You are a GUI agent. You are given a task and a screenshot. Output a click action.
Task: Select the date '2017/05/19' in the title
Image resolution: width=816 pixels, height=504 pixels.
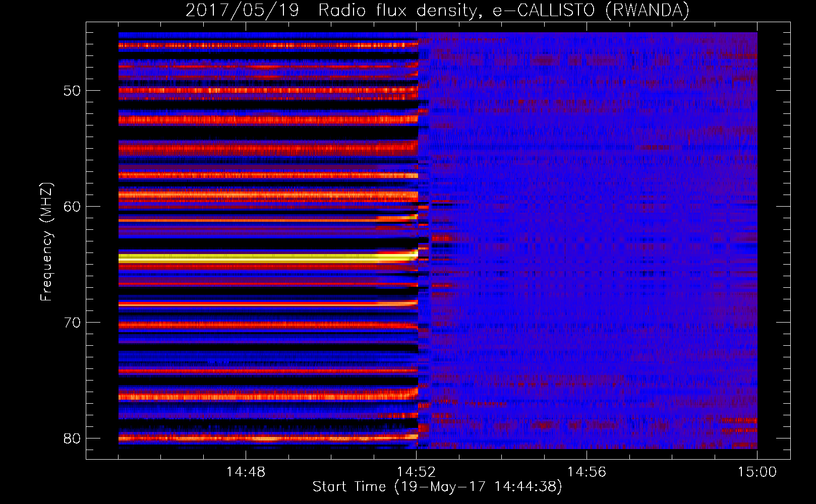(x=243, y=10)
